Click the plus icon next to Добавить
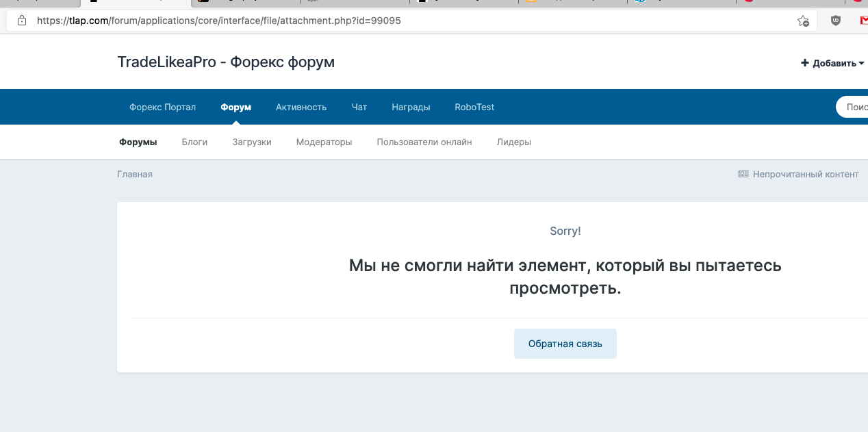This screenshot has width=868, height=432. [805, 63]
